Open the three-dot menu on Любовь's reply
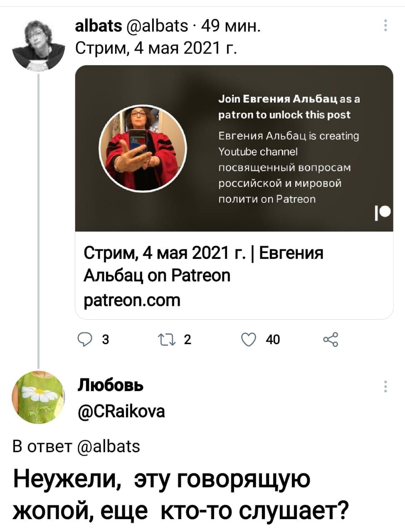The width and height of the screenshot is (405, 532). pos(385,386)
